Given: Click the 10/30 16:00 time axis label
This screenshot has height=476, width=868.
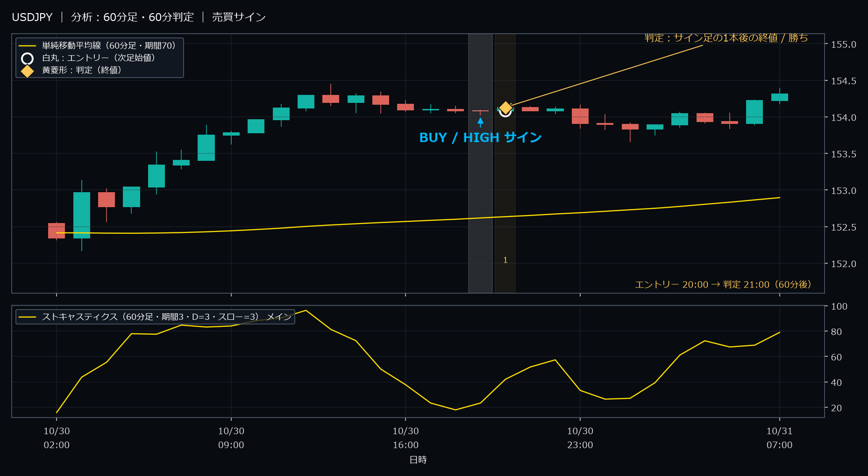Looking at the screenshot, I should coord(406,438).
